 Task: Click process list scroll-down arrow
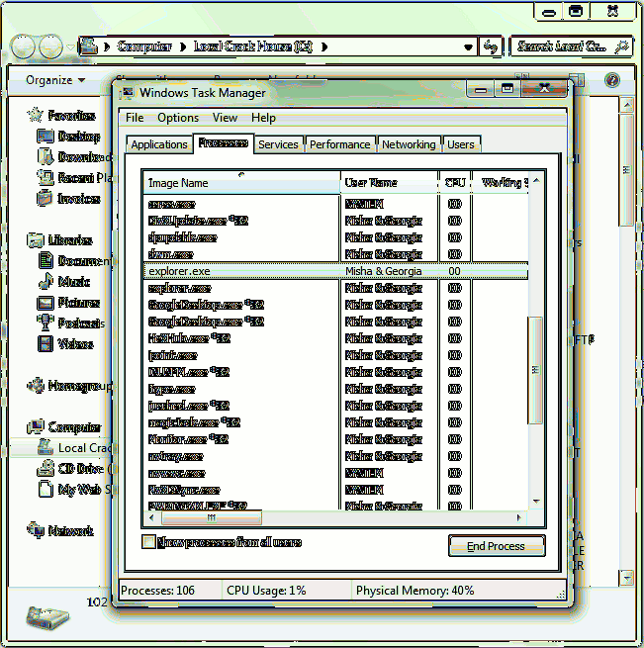pyautogui.click(x=536, y=502)
